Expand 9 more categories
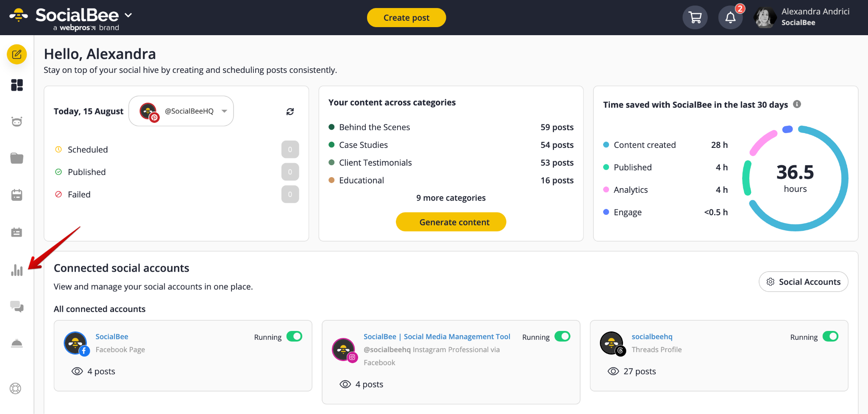The height and width of the screenshot is (414, 868). pyautogui.click(x=451, y=198)
